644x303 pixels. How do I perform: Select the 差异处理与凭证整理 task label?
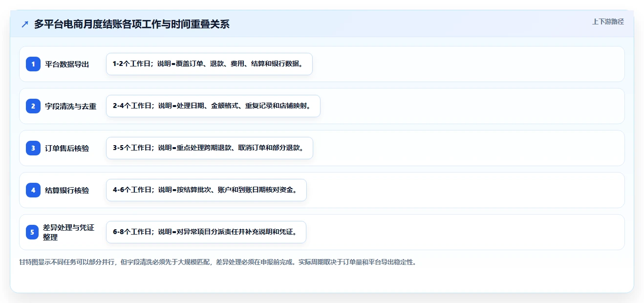[68, 232]
